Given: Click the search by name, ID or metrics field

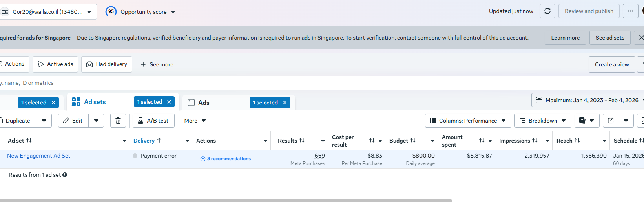Looking at the screenshot, I should [x=157, y=83].
